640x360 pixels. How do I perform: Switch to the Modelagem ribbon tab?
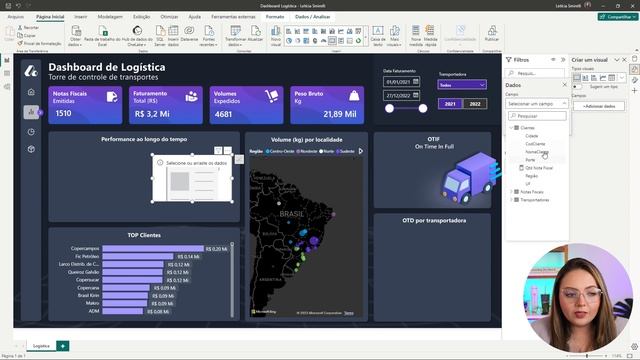pos(110,17)
